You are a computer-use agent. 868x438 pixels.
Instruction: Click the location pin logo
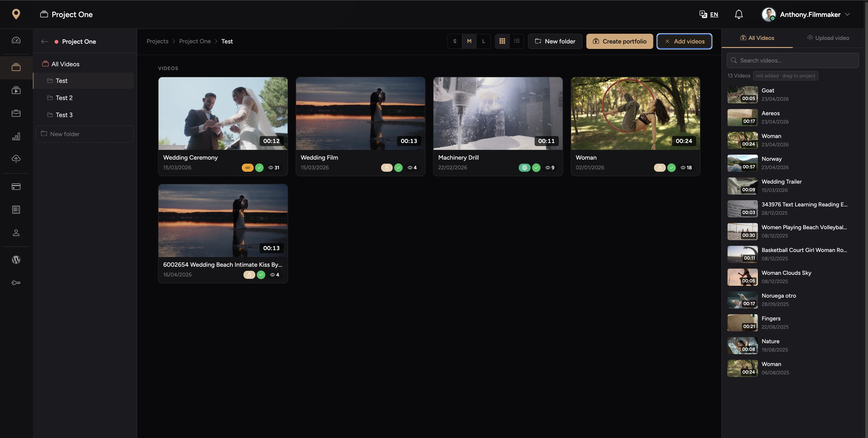(16, 14)
